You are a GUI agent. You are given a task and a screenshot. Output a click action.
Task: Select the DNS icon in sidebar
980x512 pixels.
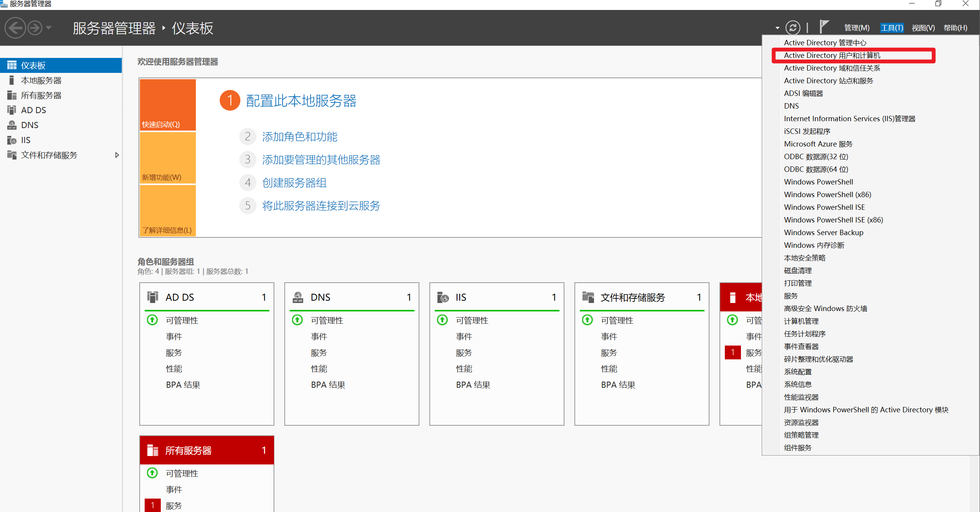coord(12,125)
